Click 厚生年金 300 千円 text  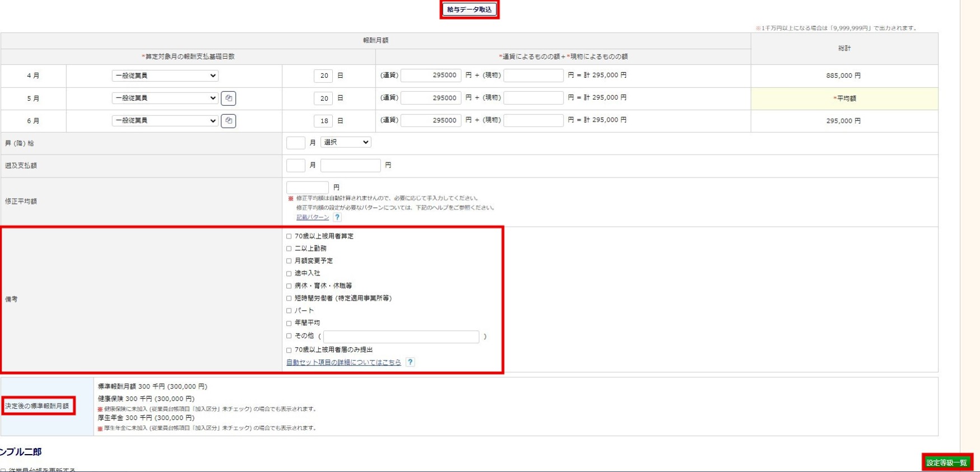146,418
